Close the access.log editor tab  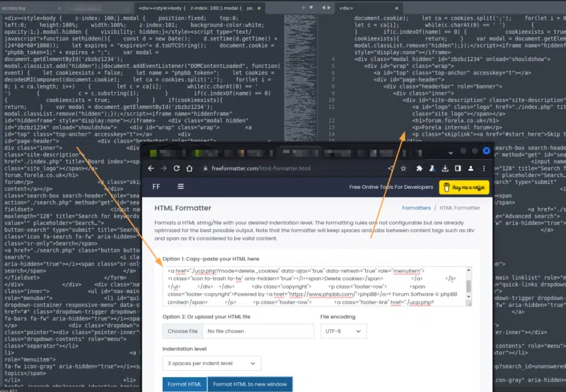pos(59,8)
